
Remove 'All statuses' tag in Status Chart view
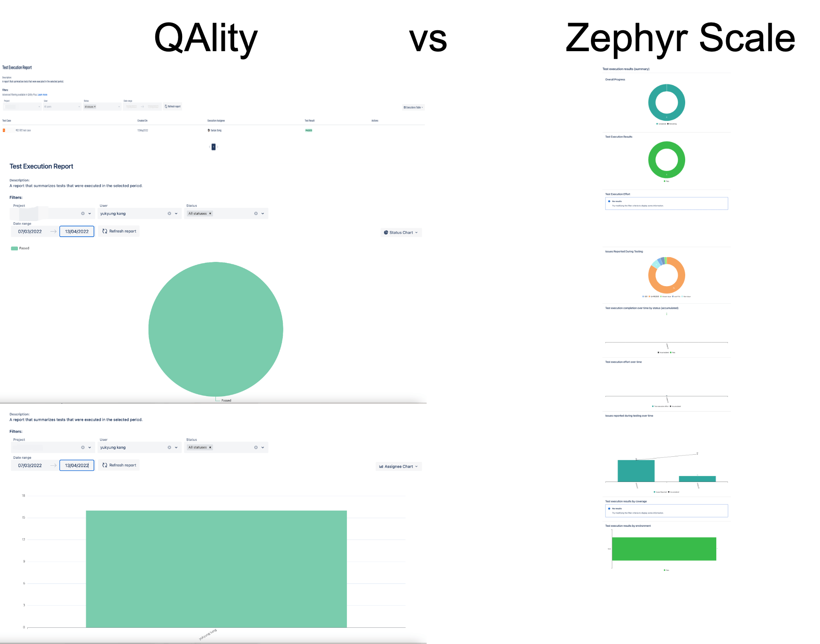coord(210,214)
